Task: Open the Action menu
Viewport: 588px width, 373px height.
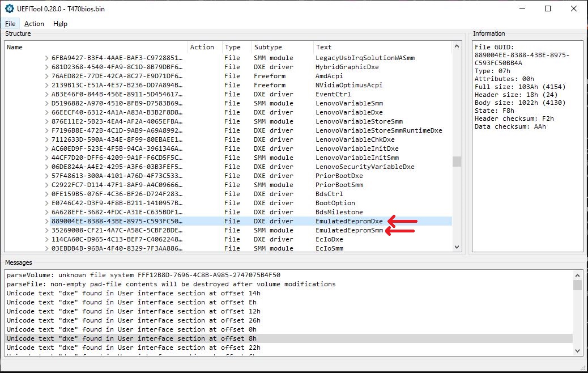Action: tap(34, 24)
